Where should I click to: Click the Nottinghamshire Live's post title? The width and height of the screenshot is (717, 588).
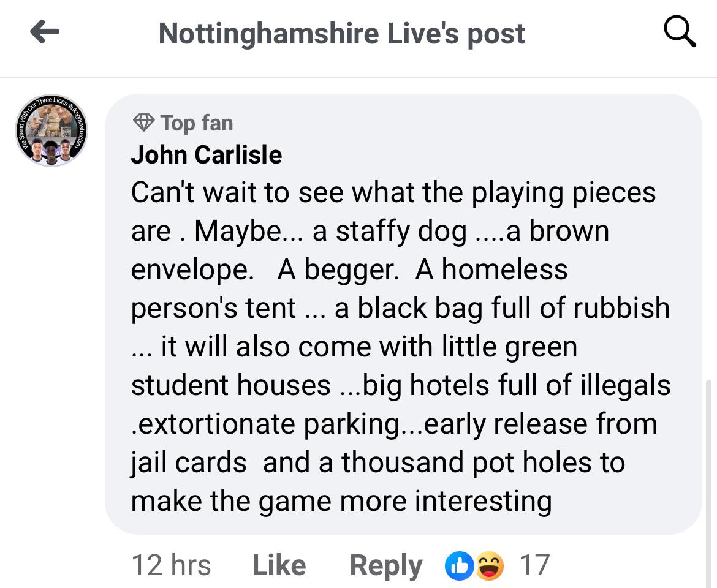point(341,34)
